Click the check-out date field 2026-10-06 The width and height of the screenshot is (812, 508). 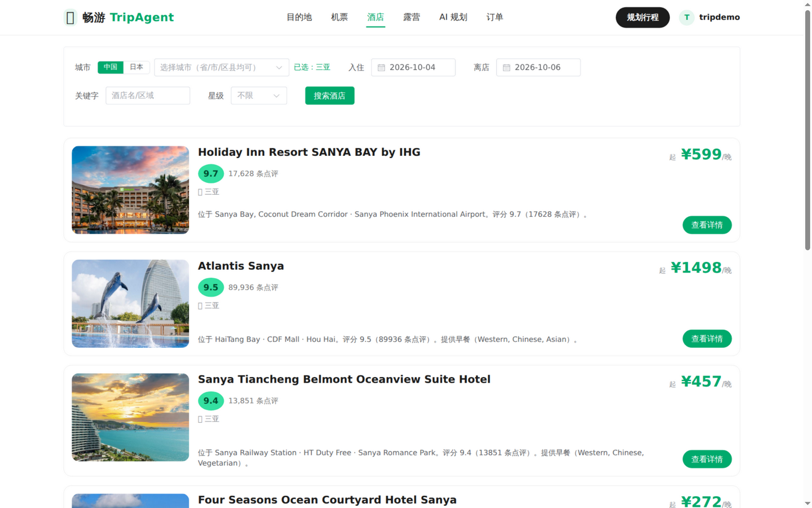539,68
